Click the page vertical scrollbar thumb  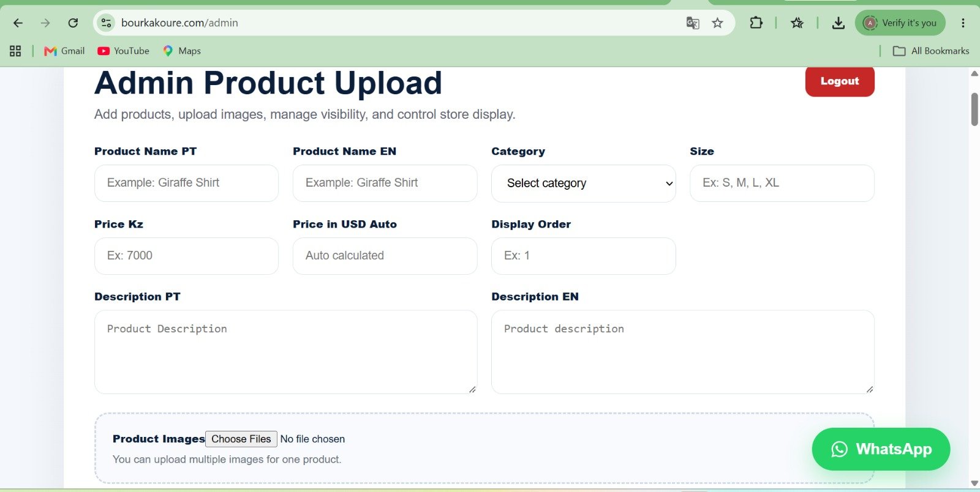(974, 110)
